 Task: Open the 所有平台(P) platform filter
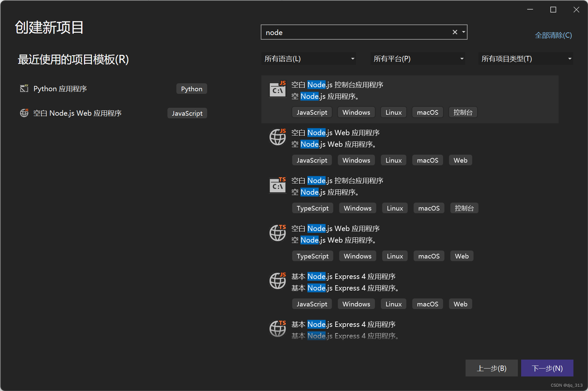[418, 59]
